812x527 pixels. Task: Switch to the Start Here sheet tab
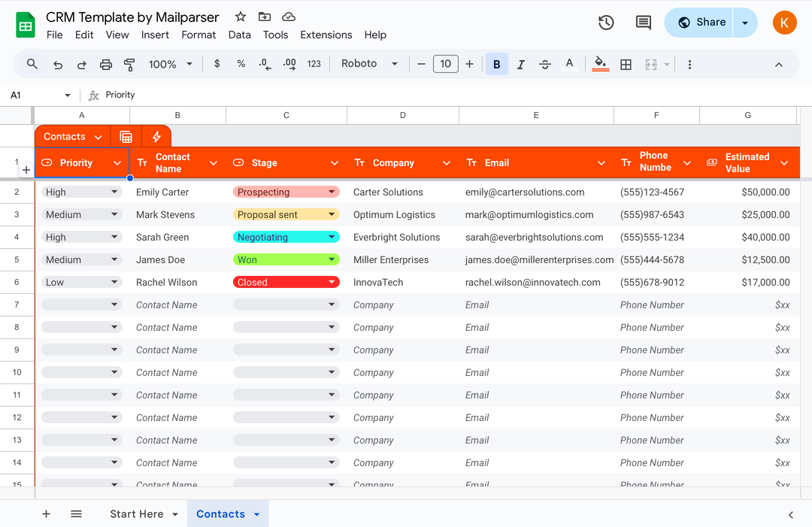coord(137,514)
